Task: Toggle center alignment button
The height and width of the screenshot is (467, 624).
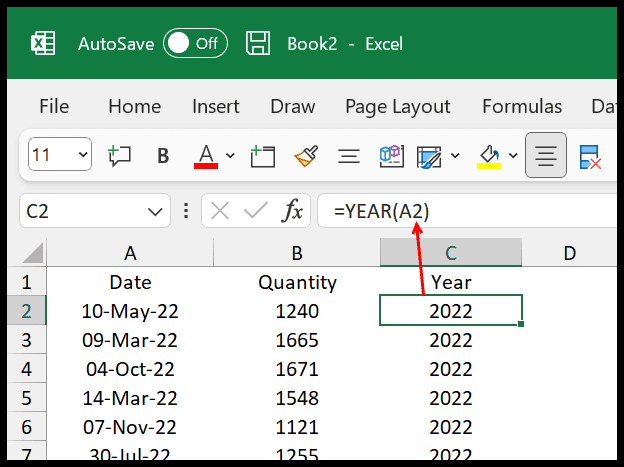Action: tap(545, 156)
